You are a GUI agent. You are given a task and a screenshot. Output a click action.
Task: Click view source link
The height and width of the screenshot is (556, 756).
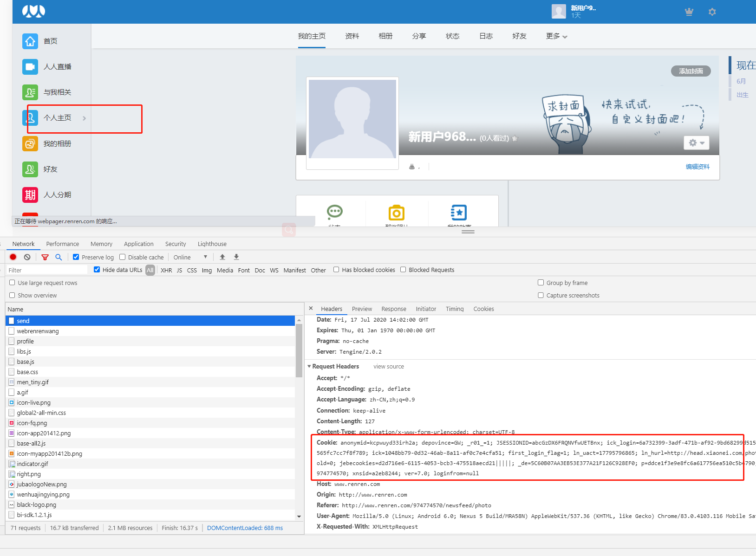pos(389,366)
